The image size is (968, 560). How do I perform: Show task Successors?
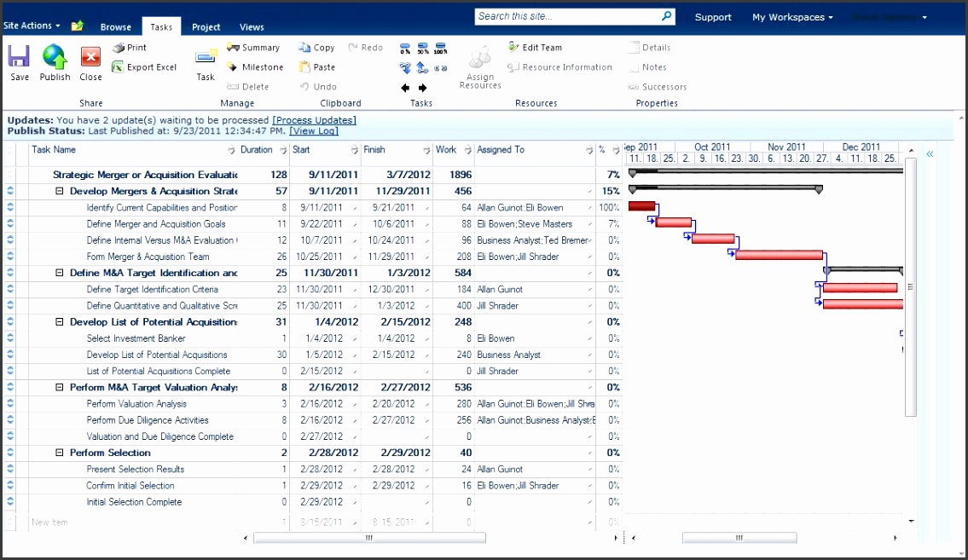(658, 87)
